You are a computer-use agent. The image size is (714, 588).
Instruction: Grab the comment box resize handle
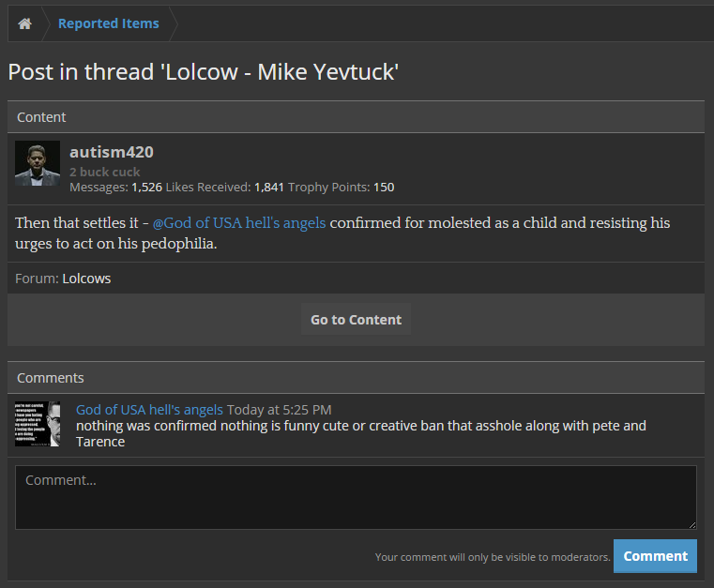tap(692, 525)
